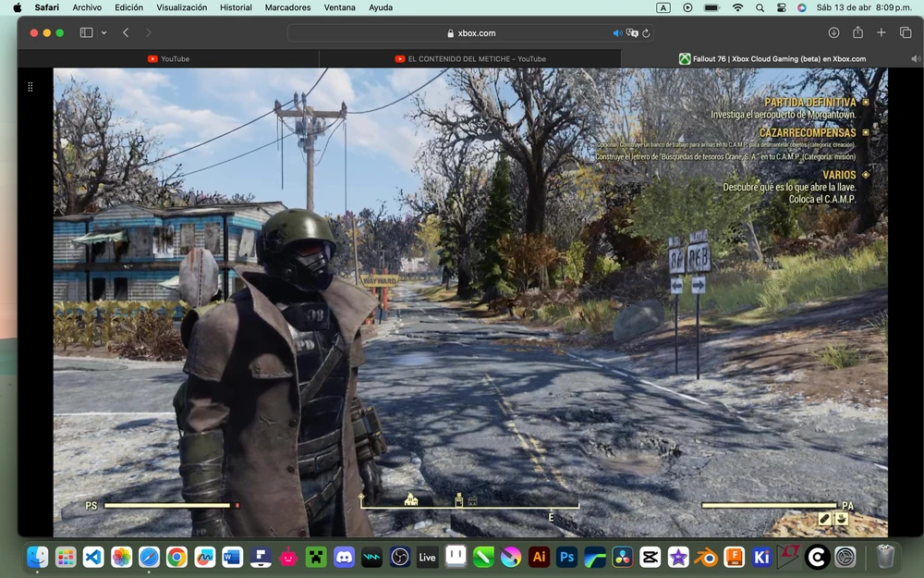The width and height of the screenshot is (924, 578).
Task: Mute audio via address bar speaker icon
Action: point(617,33)
